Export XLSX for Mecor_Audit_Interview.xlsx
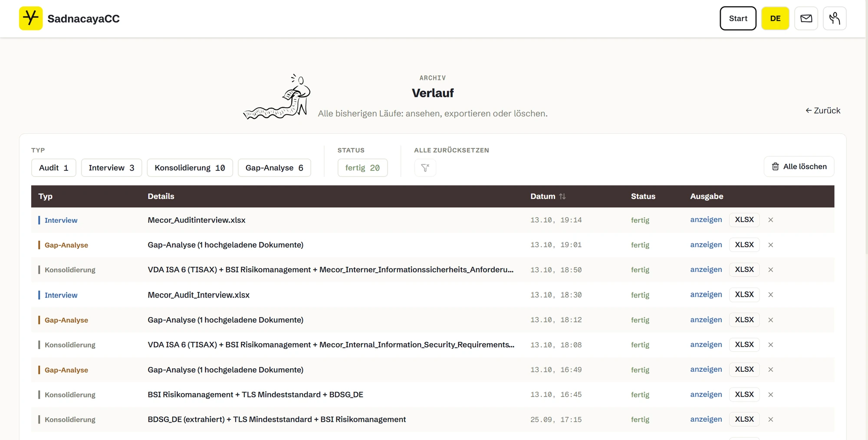 coord(744,294)
